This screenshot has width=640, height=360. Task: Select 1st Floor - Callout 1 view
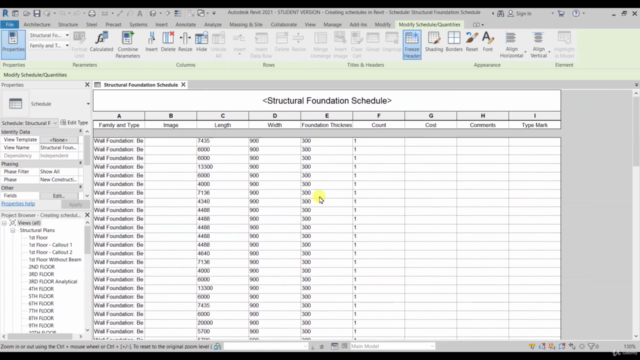tap(50, 245)
